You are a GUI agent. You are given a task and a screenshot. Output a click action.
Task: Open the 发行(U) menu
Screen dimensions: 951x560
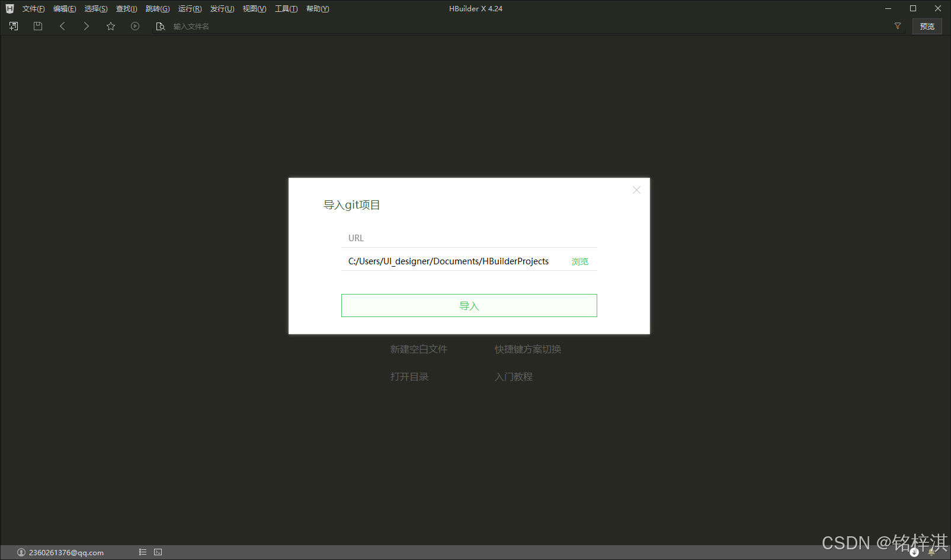coord(222,9)
